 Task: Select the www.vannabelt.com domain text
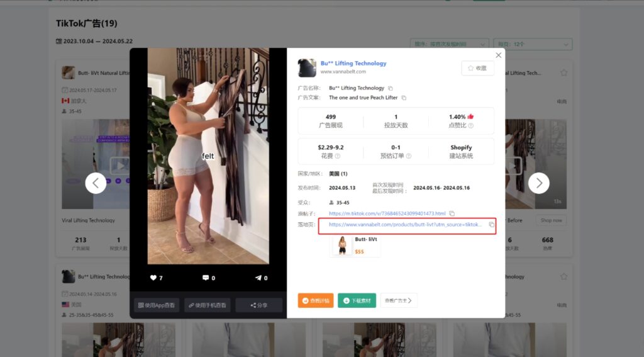click(x=343, y=72)
